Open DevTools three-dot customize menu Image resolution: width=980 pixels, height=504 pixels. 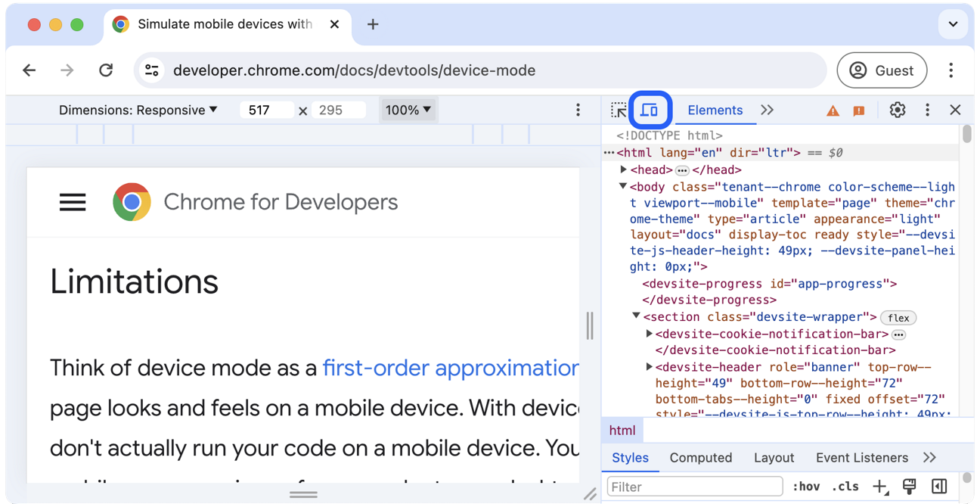tap(927, 110)
